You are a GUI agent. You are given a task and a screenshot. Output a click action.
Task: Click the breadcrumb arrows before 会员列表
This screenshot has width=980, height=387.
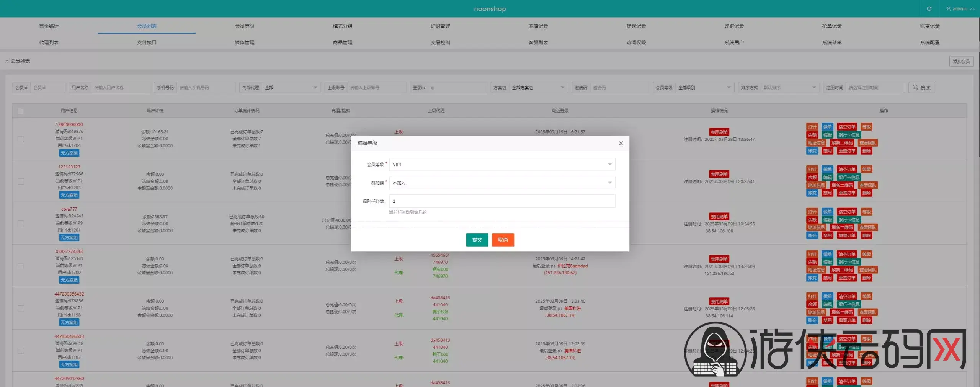(x=7, y=61)
